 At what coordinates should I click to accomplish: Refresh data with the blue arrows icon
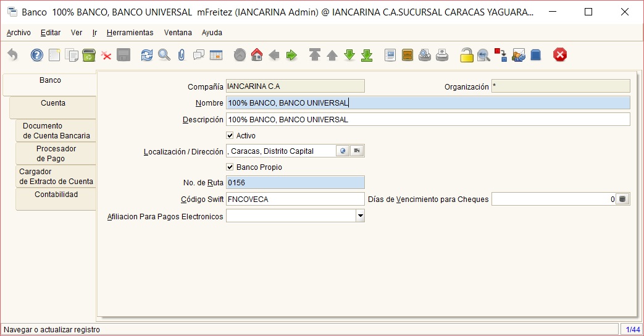pyautogui.click(x=146, y=54)
